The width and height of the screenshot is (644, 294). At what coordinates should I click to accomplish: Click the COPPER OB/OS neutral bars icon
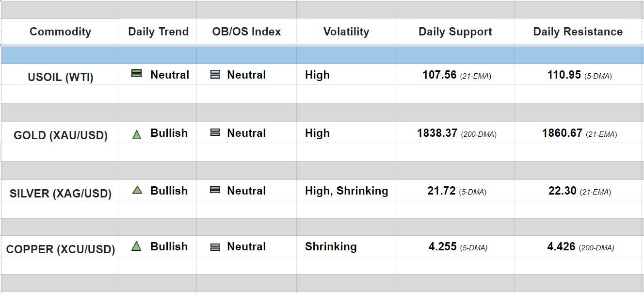pos(215,247)
